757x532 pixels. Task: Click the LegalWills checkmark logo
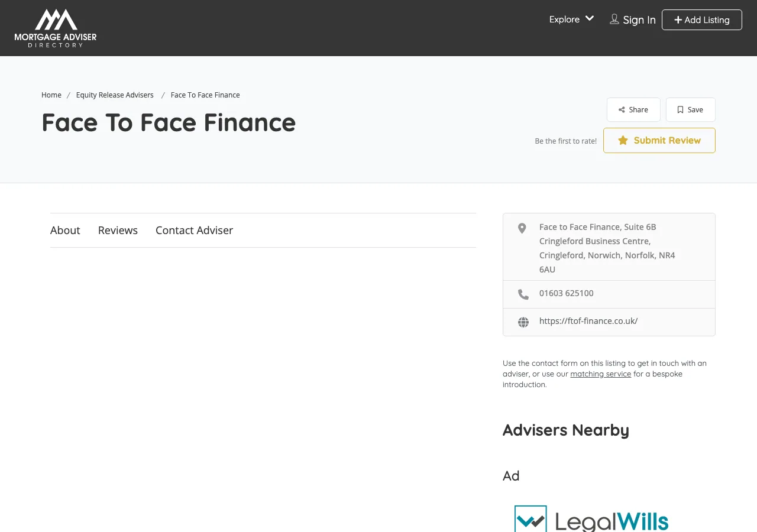point(530,518)
